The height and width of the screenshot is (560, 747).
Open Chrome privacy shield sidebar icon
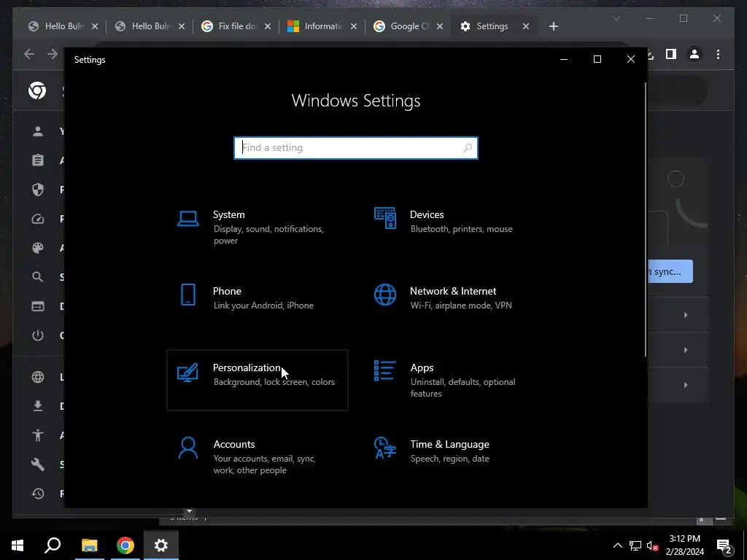click(38, 190)
